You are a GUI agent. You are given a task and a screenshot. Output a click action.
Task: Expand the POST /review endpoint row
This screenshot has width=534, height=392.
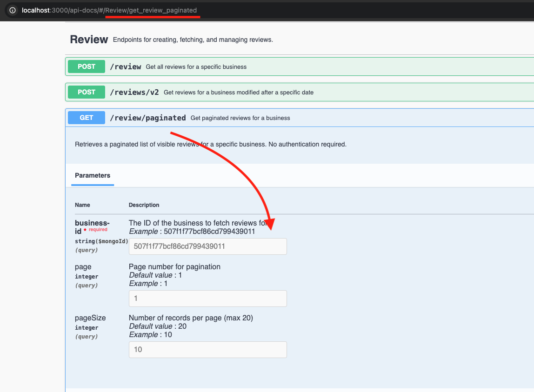pyautogui.click(x=326, y=66)
